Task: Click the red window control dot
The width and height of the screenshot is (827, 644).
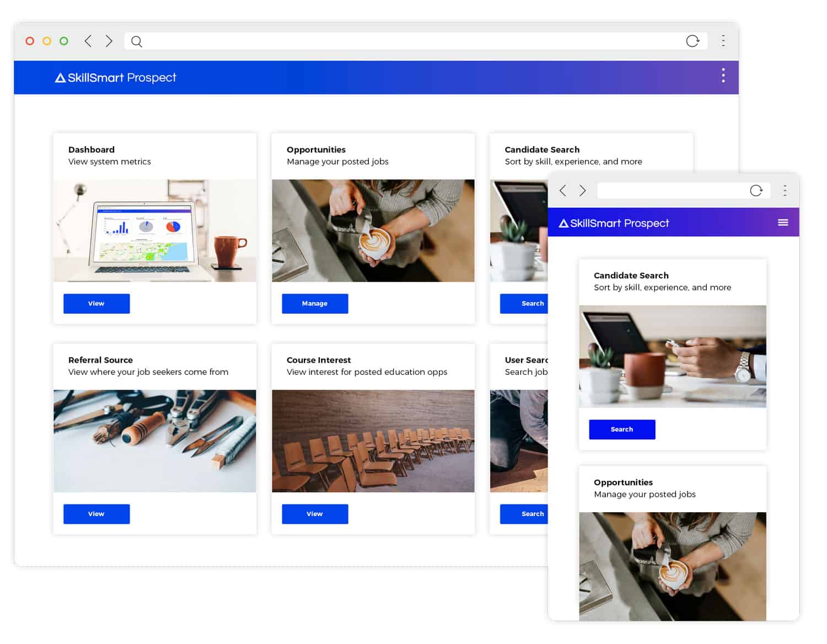Action: (x=30, y=41)
